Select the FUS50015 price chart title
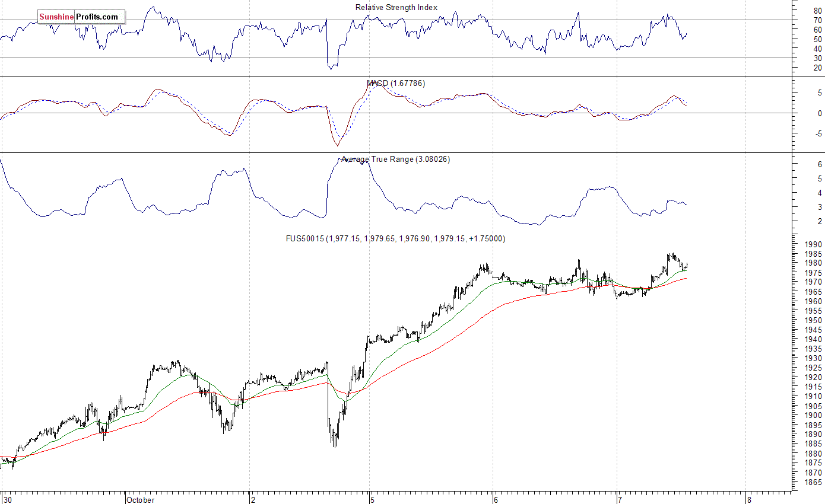 (395, 239)
